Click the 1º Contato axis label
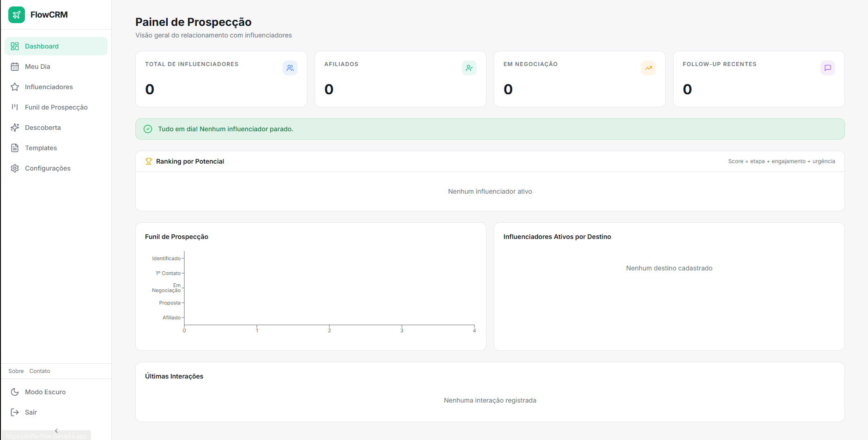Image resolution: width=868 pixels, height=440 pixels. [168, 273]
